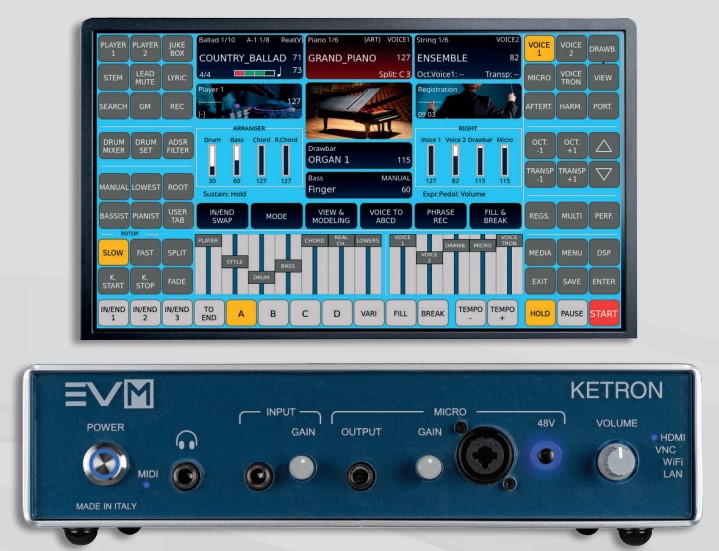Open the MENU page
The width and height of the screenshot is (719, 551).
tap(572, 254)
